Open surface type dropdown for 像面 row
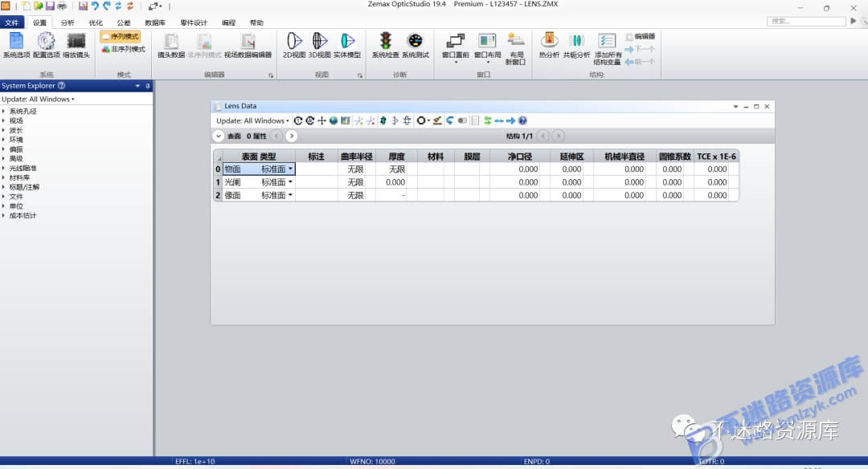The height and width of the screenshot is (469, 868). point(290,195)
